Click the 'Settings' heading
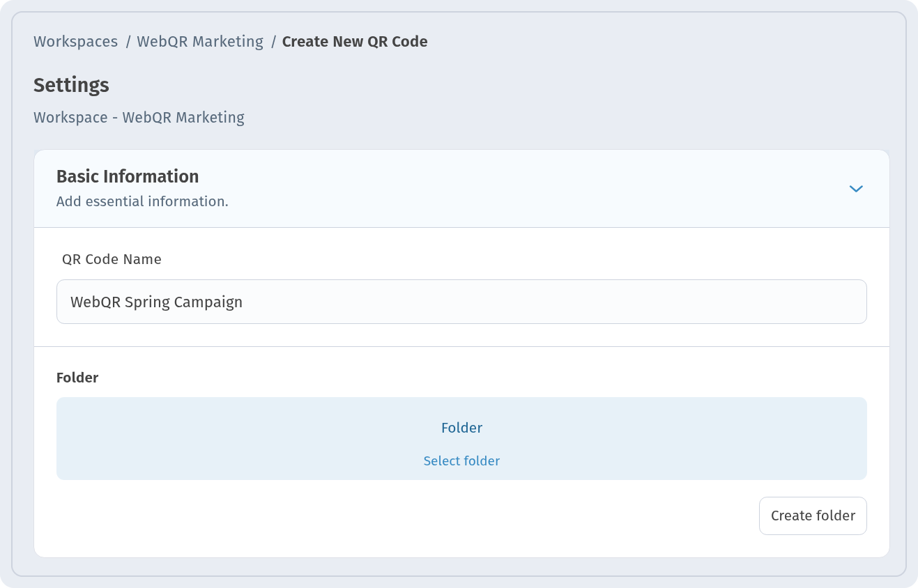 click(x=71, y=85)
